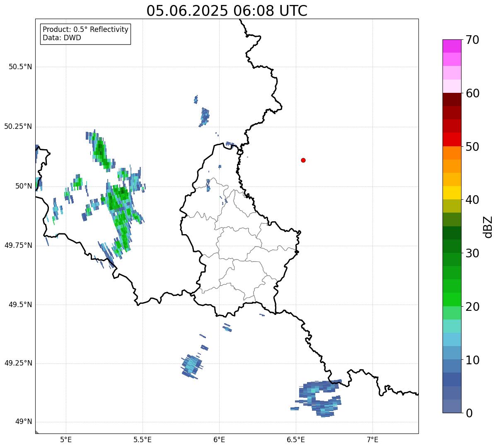Screen dimensions: 498x448
Task: Click the latitude label 49°N
Action: click(x=24, y=422)
